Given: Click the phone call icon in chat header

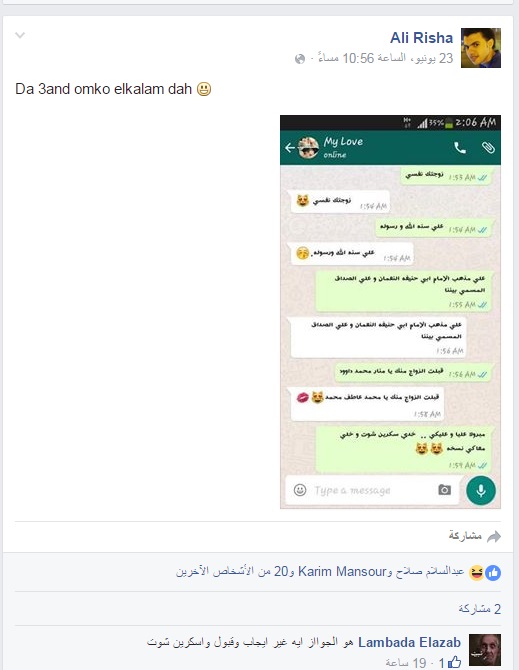Looking at the screenshot, I should click(x=460, y=148).
